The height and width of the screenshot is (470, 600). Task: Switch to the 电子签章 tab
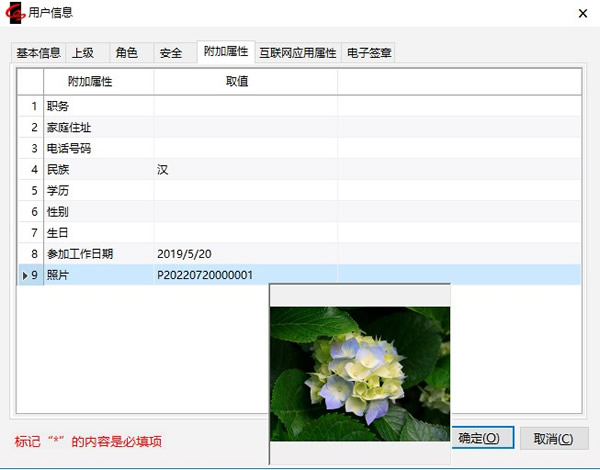[x=369, y=53]
